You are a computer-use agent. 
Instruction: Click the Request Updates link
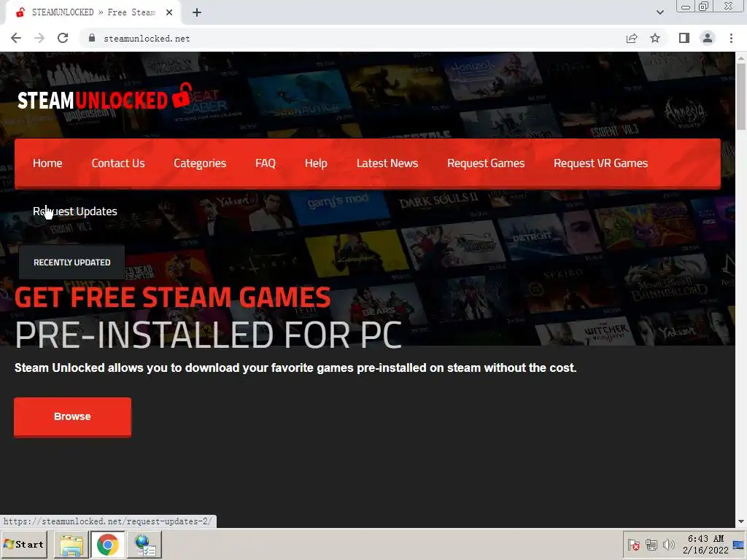tap(75, 211)
